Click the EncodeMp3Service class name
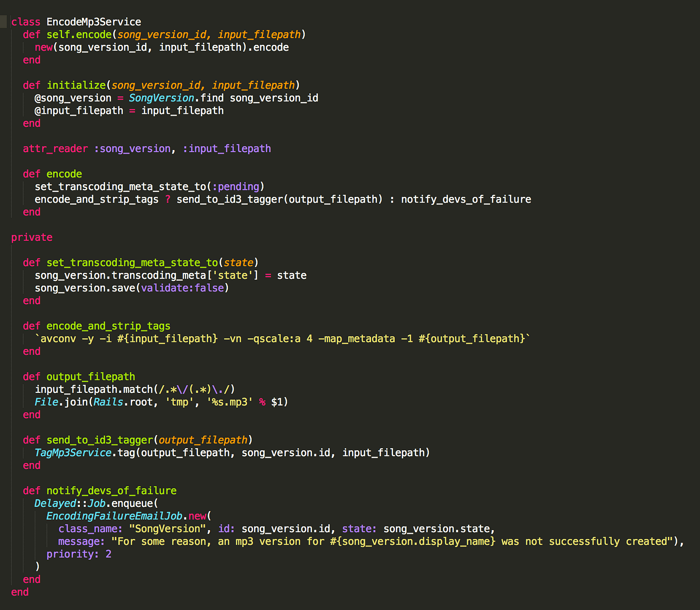The image size is (700, 610). tap(93, 22)
